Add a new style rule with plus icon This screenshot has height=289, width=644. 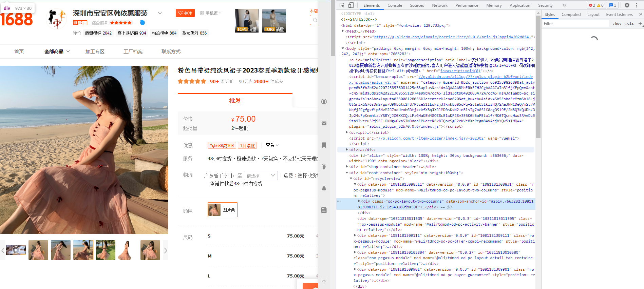[640, 23]
